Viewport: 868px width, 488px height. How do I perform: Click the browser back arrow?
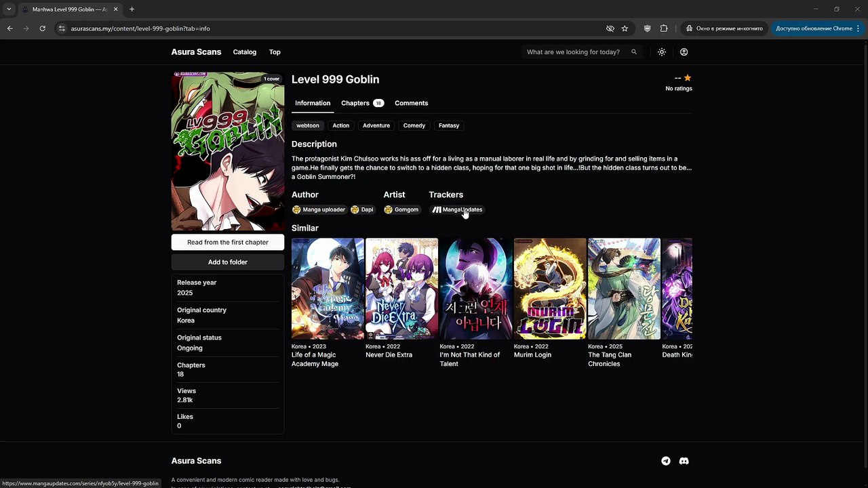[x=10, y=28]
